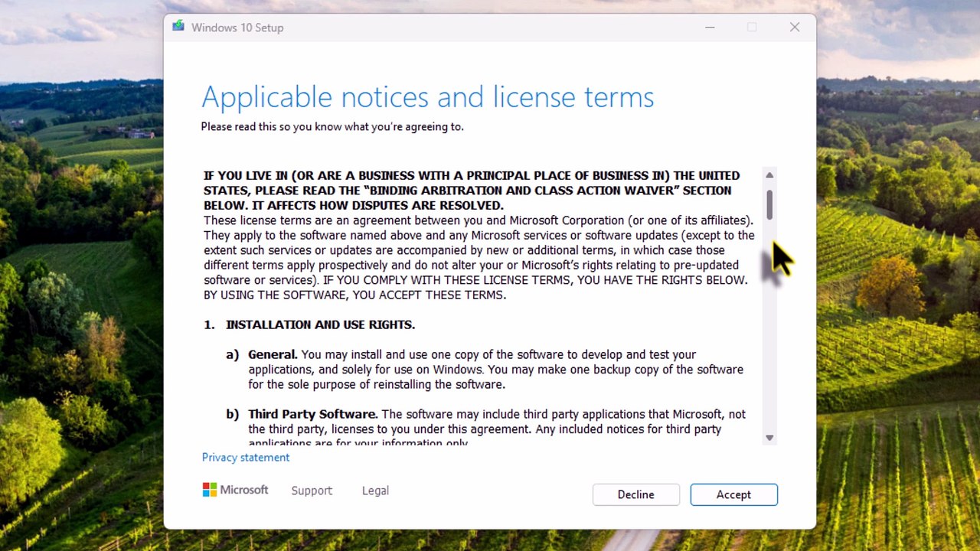Click the 'Windows 10 Setup' title text
980x551 pixels.
click(x=237, y=28)
